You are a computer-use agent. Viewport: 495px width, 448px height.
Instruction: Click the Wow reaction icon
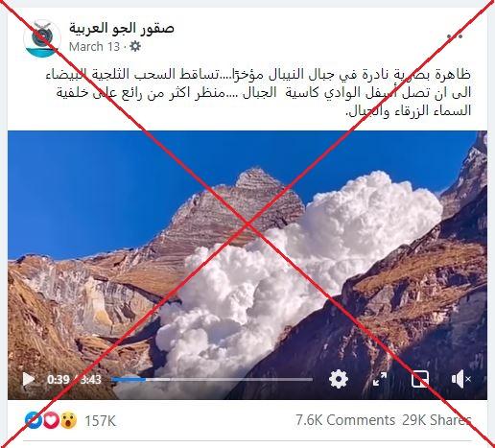(68, 420)
